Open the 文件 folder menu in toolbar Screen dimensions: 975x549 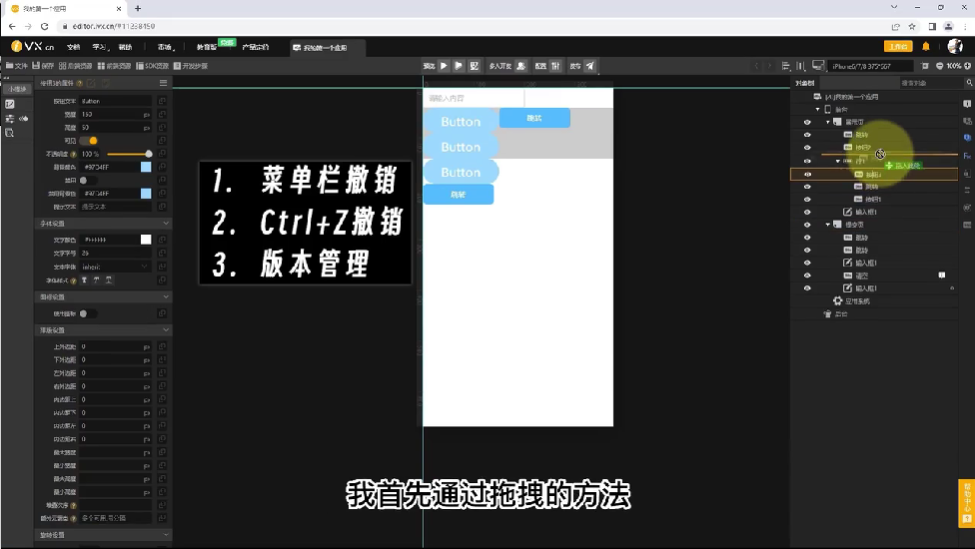[16, 66]
